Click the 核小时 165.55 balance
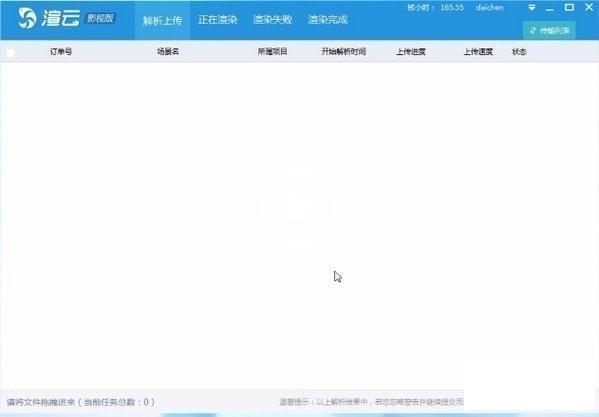Viewport: 599px width, 417px height. pos(435,8)
